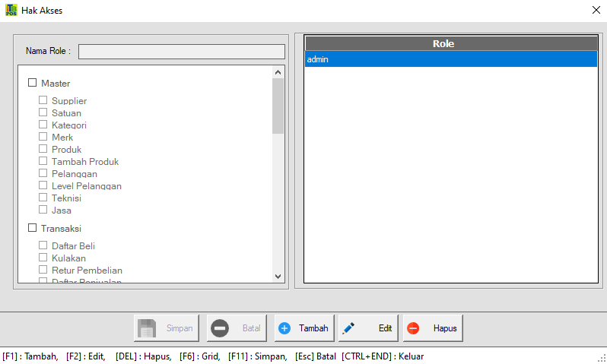Check the Merk checkbox
This screenshot has width=607, height=364.
pyautogui.click(x=43, y=137)
